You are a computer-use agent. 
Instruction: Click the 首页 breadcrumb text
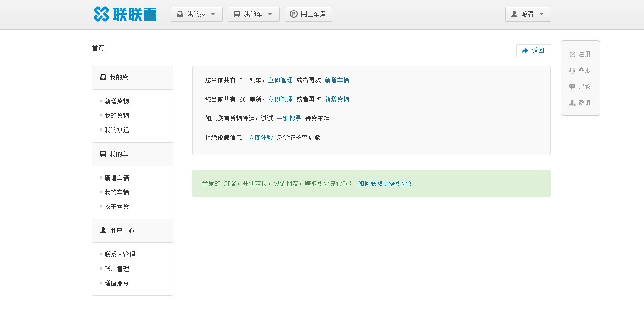pyautogui.click(x=98, y=48)
